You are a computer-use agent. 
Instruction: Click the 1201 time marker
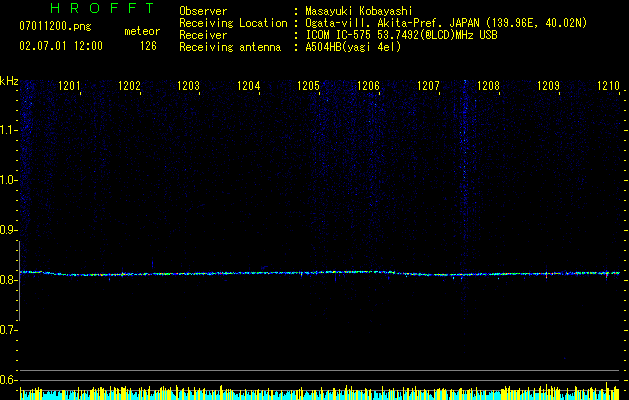69,86
